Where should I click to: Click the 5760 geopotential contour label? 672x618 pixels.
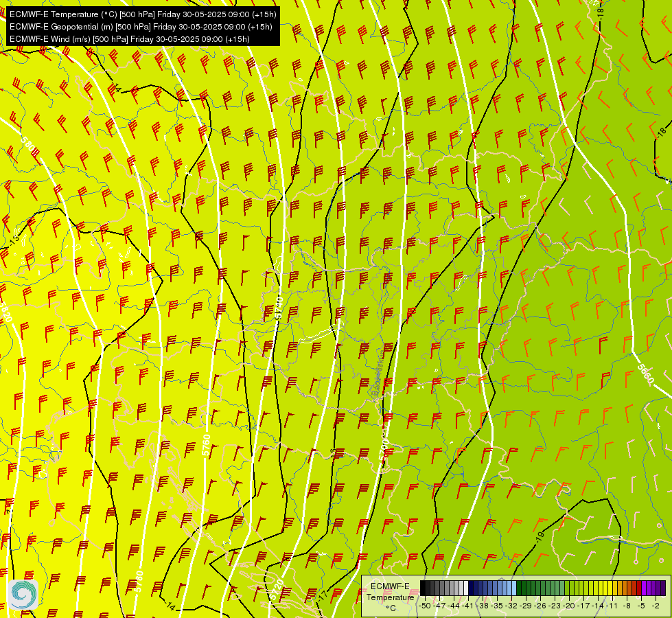(x=206, y=446)
